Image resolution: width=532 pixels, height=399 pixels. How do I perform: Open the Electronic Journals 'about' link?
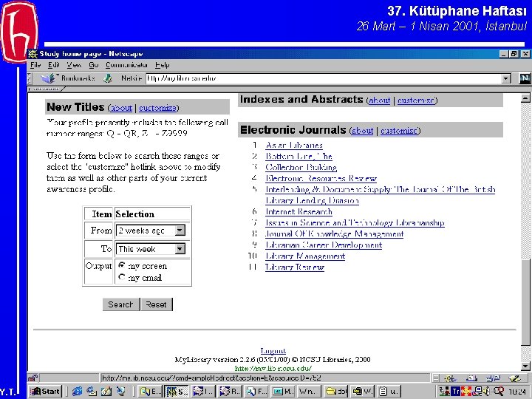tap(362, 131)
